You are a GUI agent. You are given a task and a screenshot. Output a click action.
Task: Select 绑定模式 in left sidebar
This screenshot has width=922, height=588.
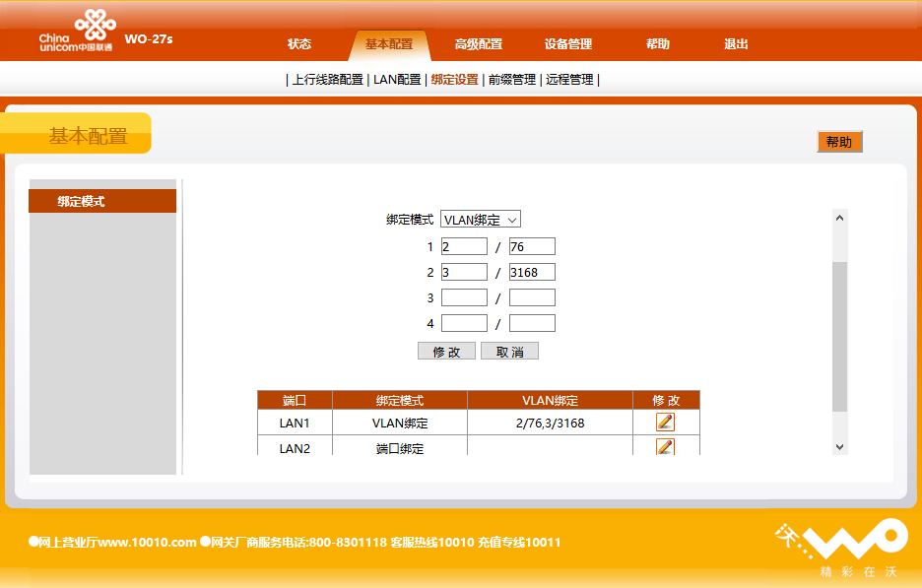coord(102,201)
